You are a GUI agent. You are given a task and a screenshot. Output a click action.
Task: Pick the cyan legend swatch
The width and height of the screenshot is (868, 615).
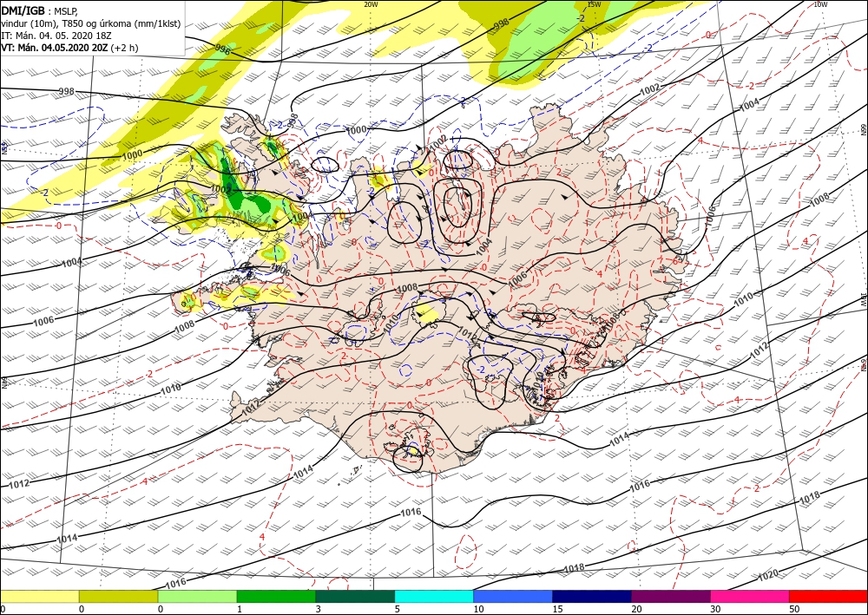[434, 596]
